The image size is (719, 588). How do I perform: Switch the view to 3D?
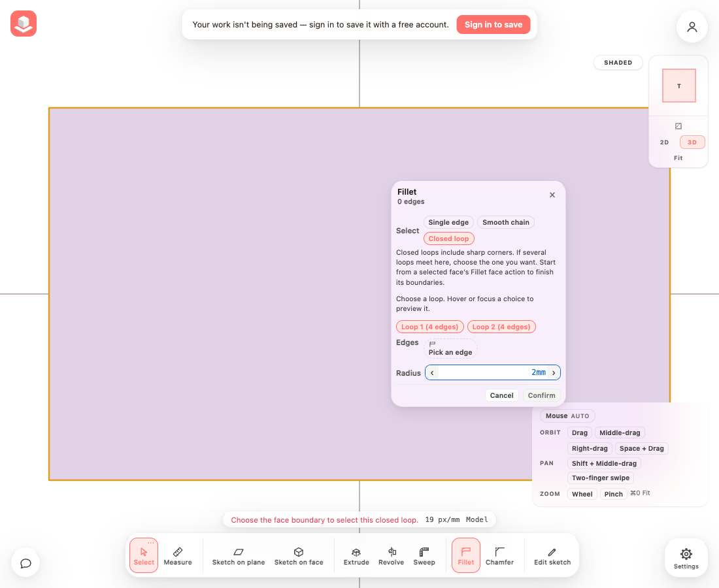692,142
